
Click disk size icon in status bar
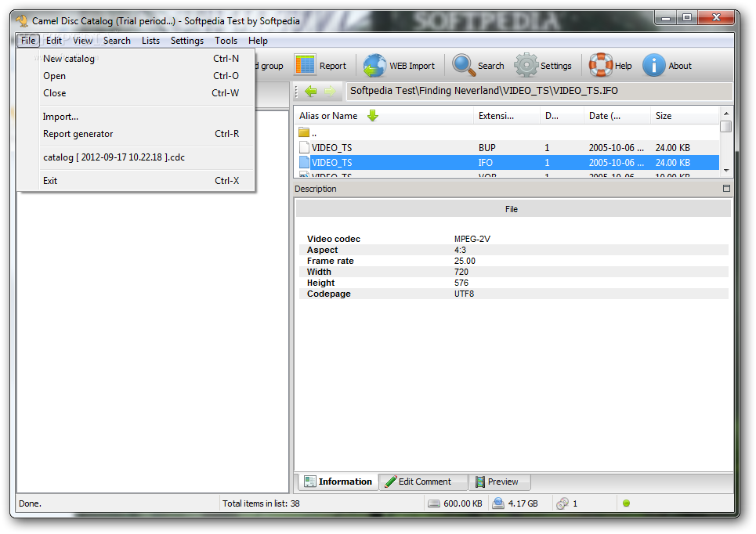(434, 503)
